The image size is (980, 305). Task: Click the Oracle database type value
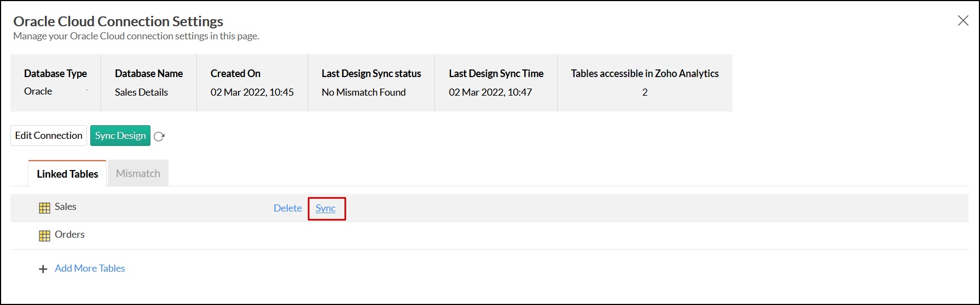(38, 91)
